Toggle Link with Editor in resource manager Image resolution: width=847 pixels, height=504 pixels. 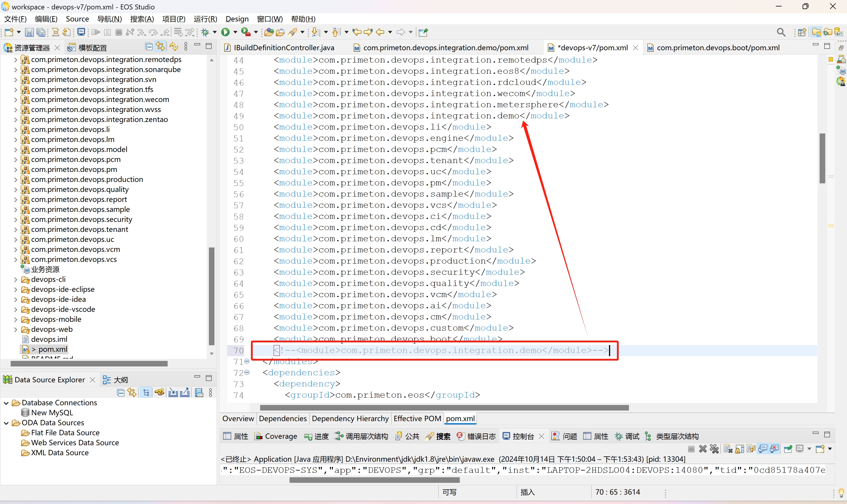[x=160, y=47]
